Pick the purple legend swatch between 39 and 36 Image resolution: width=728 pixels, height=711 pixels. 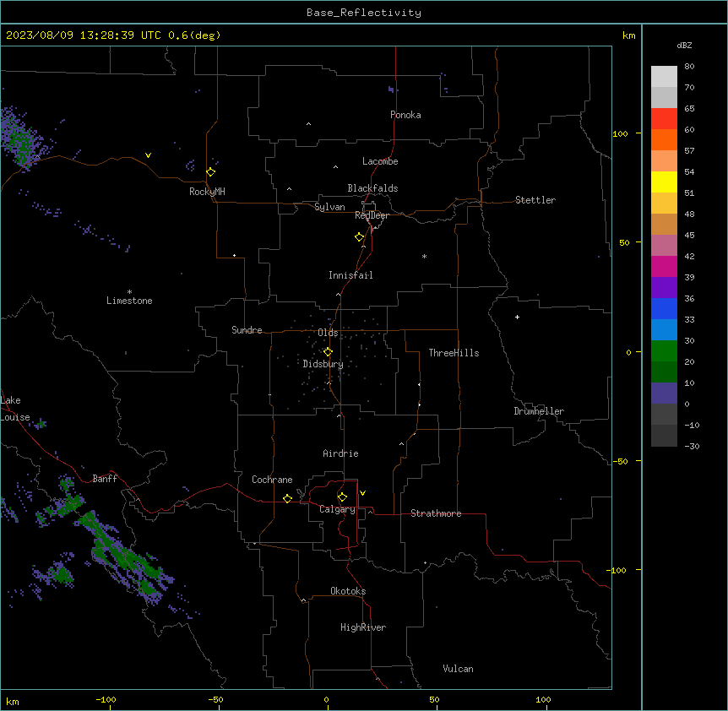coord(664,287)
